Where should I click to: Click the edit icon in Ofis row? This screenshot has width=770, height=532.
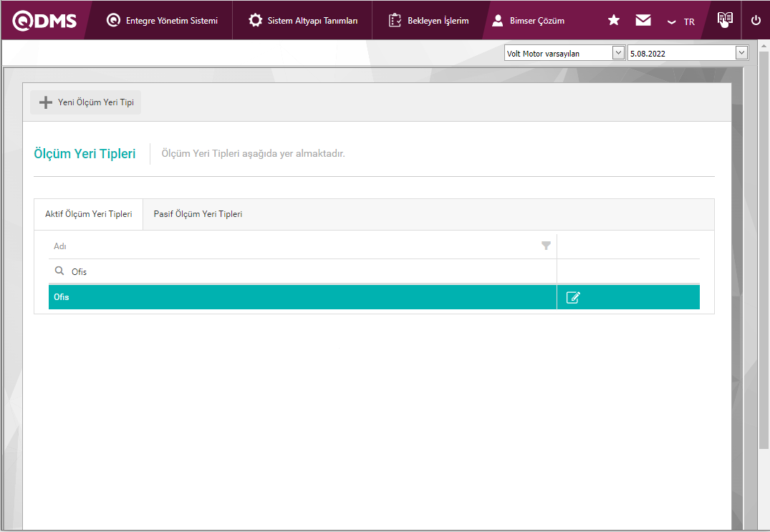[573, 297]
